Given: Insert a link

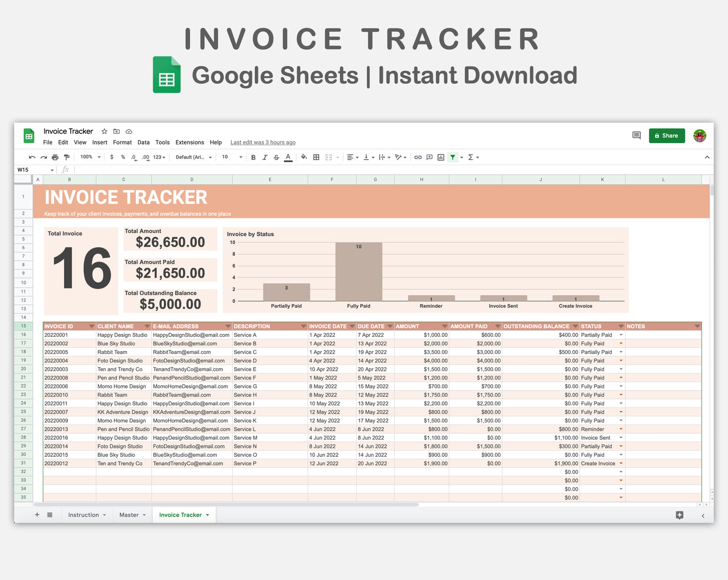Looking at the screenshot, I should [x=418, y=157].
